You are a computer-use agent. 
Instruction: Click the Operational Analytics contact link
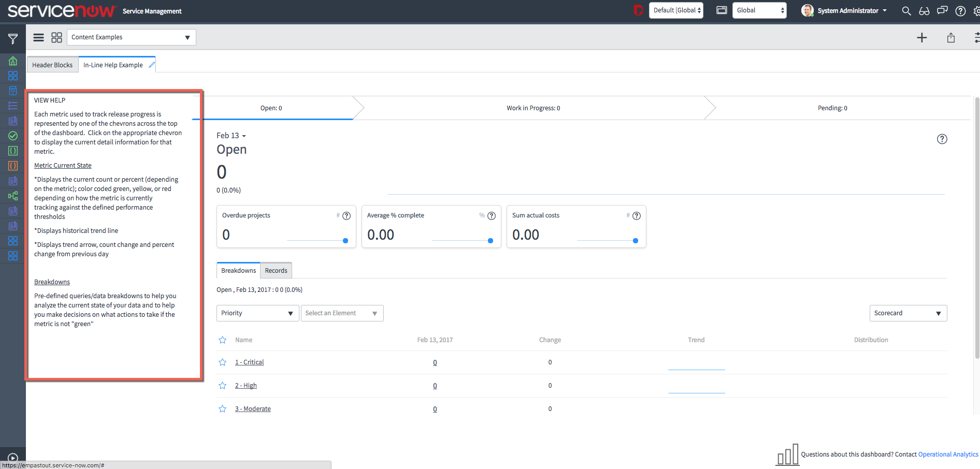948,454
